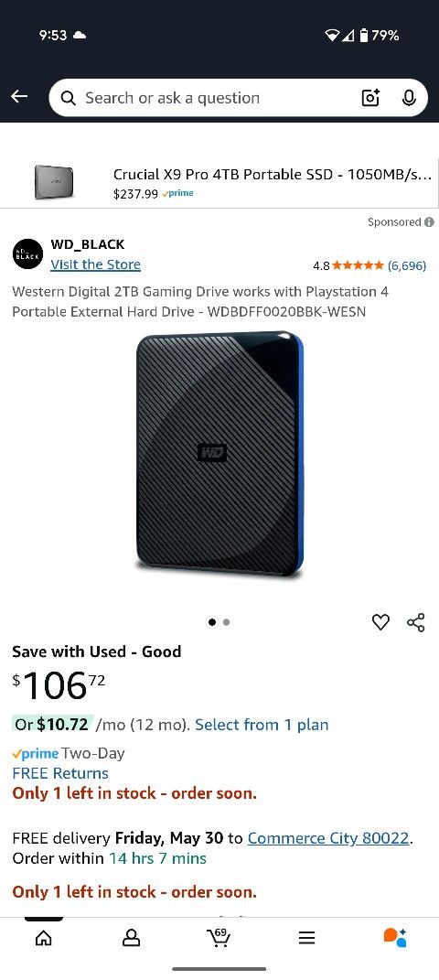
Task: Open the Rufus AI assistant icon
Action: pyautogui.click(x=395, y=938)
